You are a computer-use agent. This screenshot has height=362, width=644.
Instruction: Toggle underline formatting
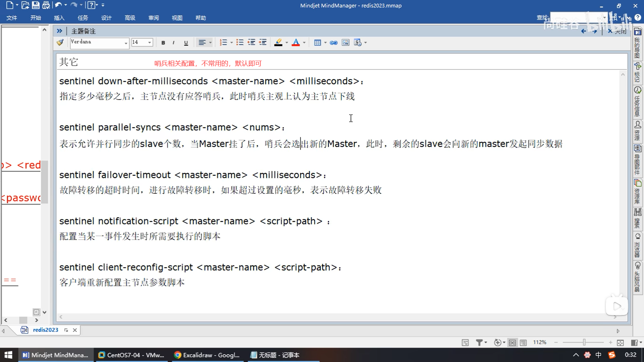pos(186,43)
